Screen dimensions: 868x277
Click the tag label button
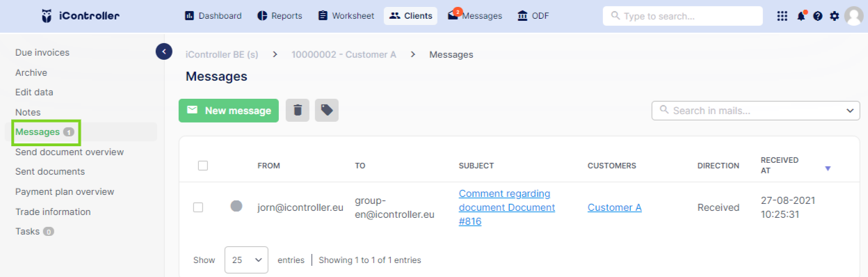pyautogui.click(x=327, y=110)
